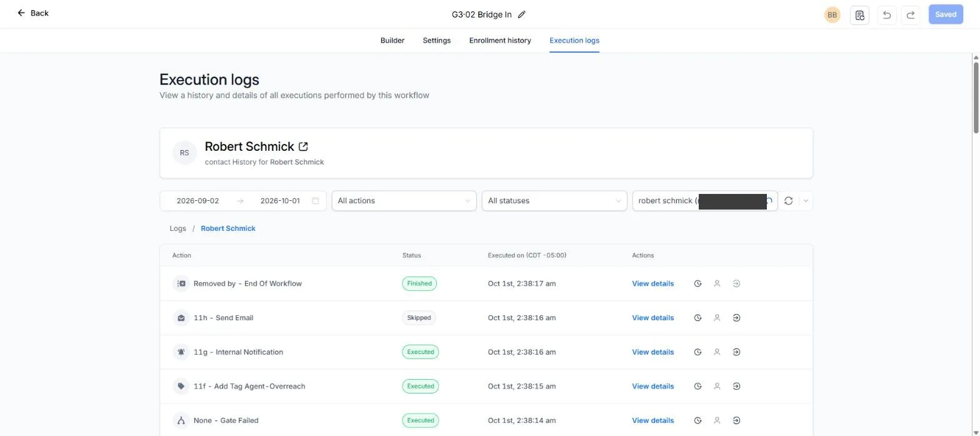The width and height of the screenshot is (980, 436).
Task: Click the Logs breadcrumb link
Action: [x=178, y=228]
